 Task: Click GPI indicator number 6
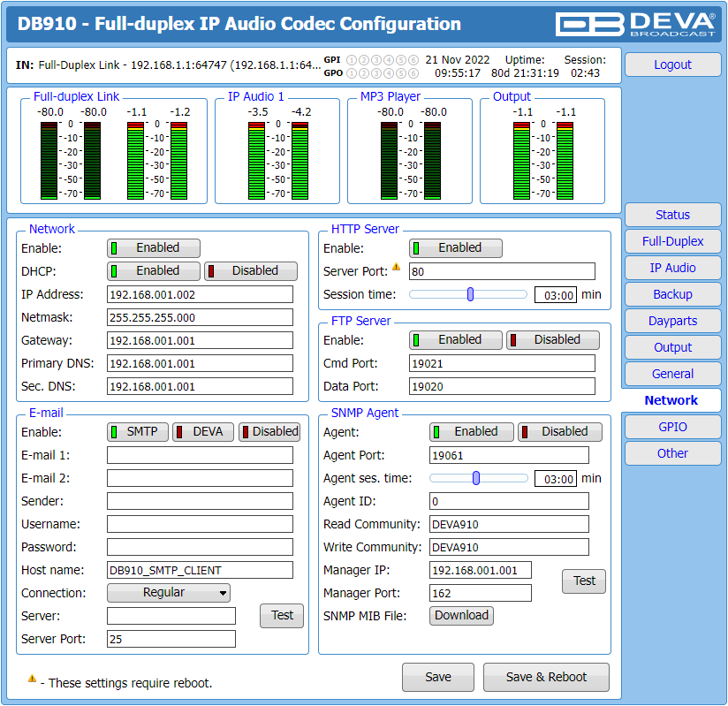pyautogui.click(x=413, y=60)
